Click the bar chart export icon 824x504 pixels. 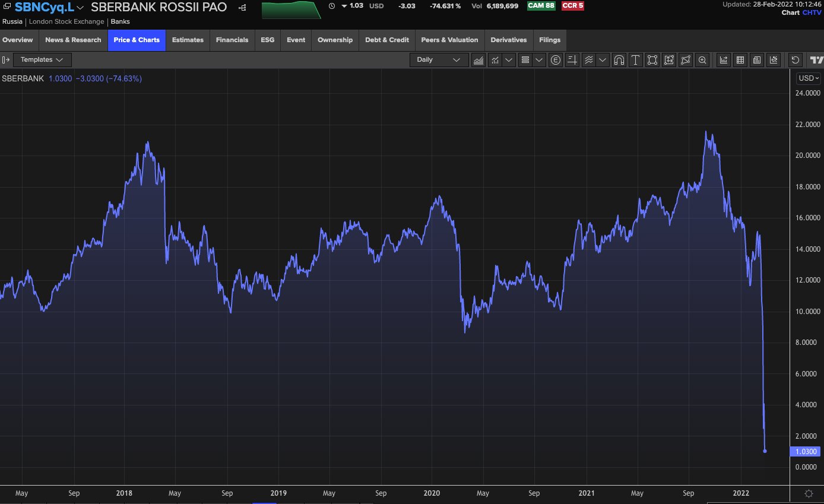pos(724,60)
